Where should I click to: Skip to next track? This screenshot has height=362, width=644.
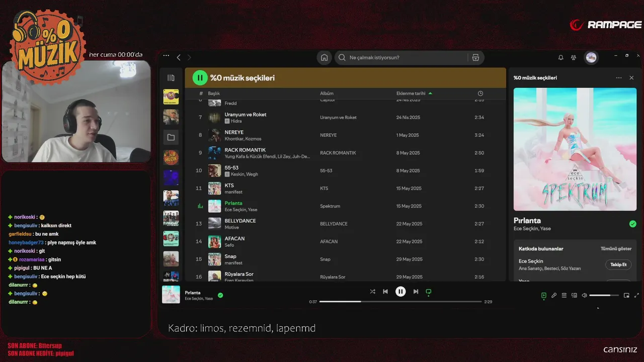point(416,291)
